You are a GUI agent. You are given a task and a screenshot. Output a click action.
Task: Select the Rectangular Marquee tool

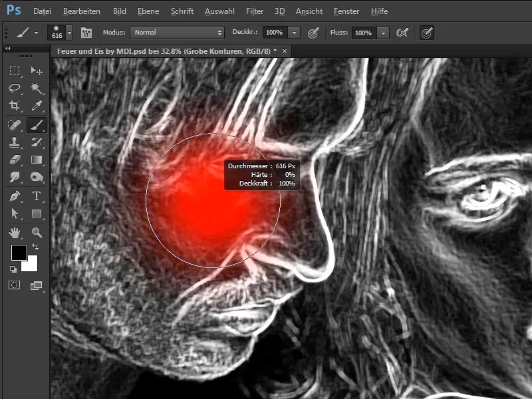click(x=14, y=71)
